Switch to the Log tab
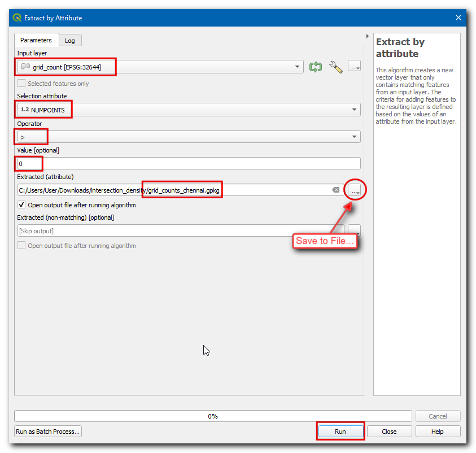Screen dimensions: 476x453 (70, 41)
